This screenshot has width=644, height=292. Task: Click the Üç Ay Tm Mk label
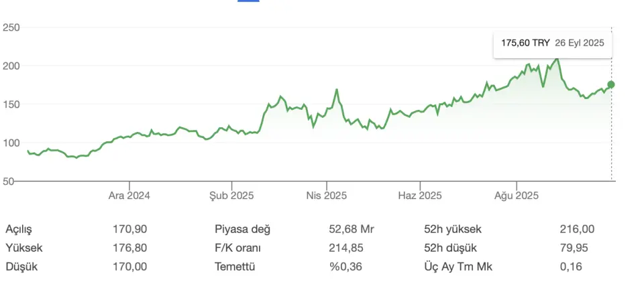[x=458, y=267]
